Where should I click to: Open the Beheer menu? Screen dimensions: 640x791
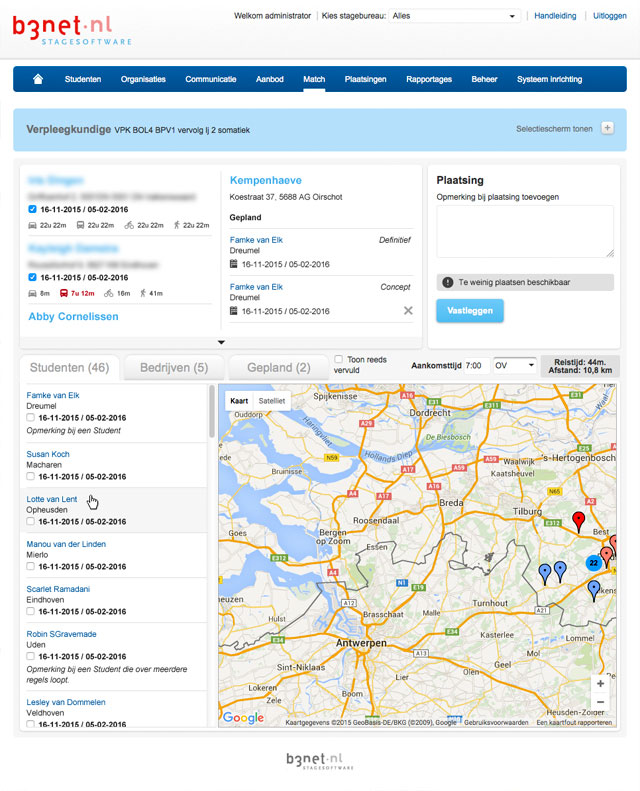pyautogui.click(x=485, y=79)
